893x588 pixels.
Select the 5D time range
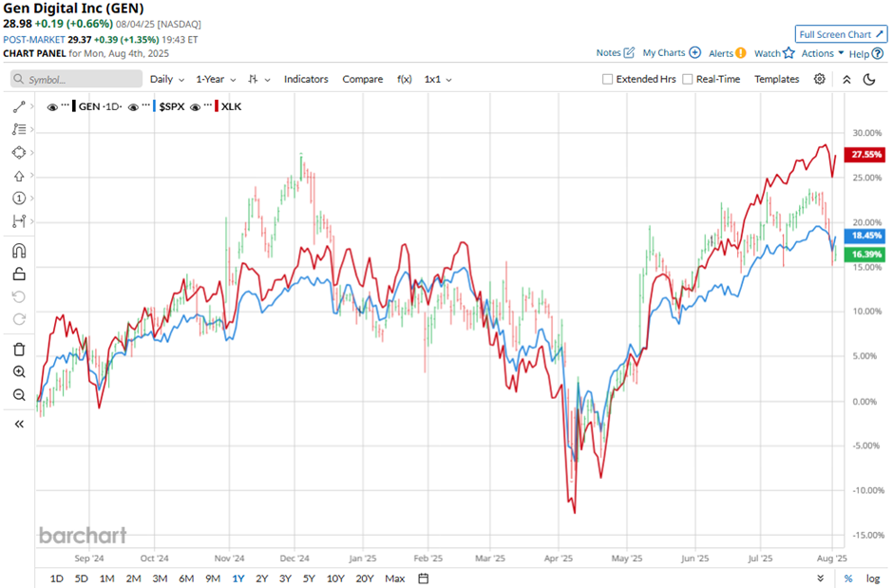pyautogui.click(x=82, y=579)
